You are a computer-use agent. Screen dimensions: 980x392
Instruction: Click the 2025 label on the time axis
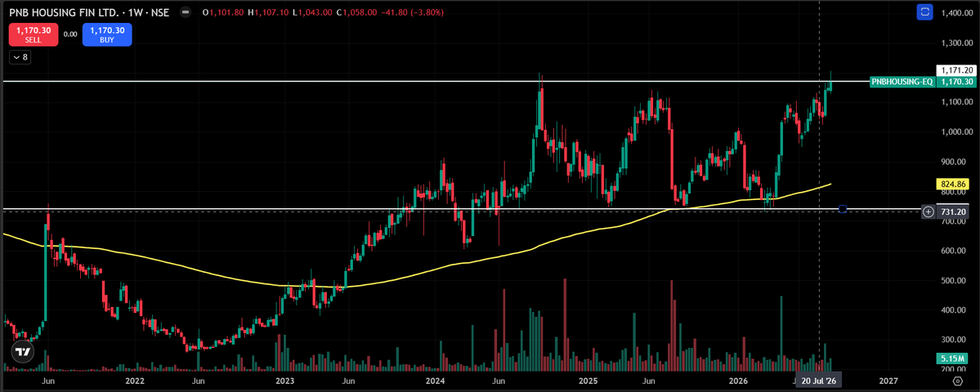coord(588,380)
